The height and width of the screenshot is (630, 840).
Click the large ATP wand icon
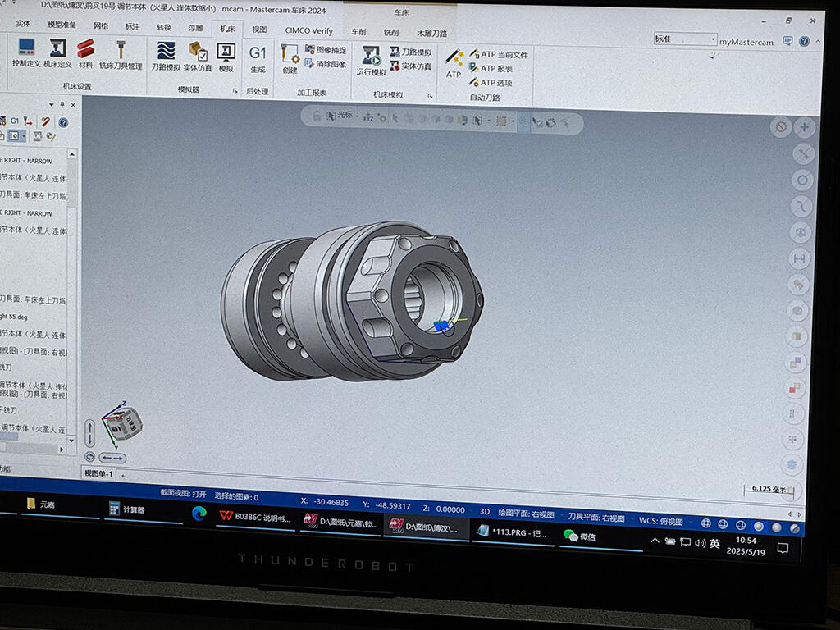[x=454, y=64]
